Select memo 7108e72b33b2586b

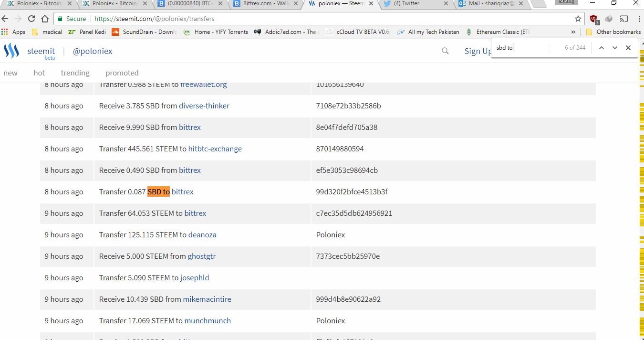pyautogui.click(x=349, y=106)
